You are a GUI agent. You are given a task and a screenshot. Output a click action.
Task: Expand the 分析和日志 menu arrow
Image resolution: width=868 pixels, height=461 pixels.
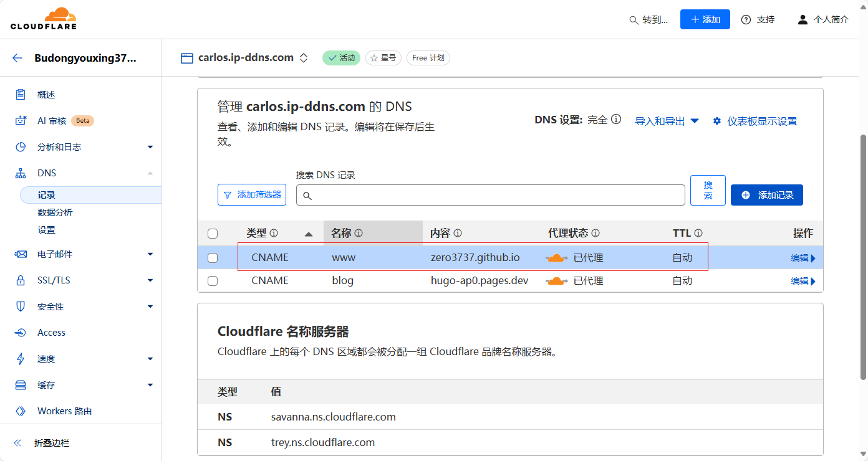(x=150, y=147)
